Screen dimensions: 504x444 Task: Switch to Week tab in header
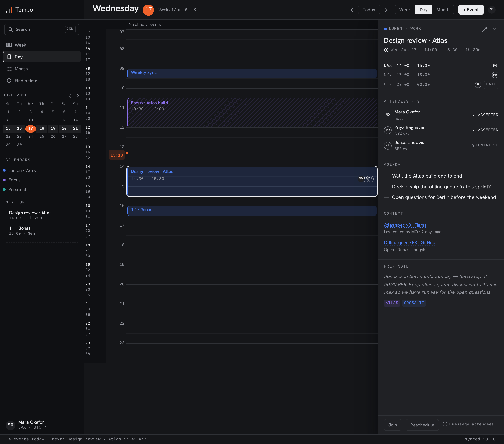pyautogui.click(x=405, y=10)
